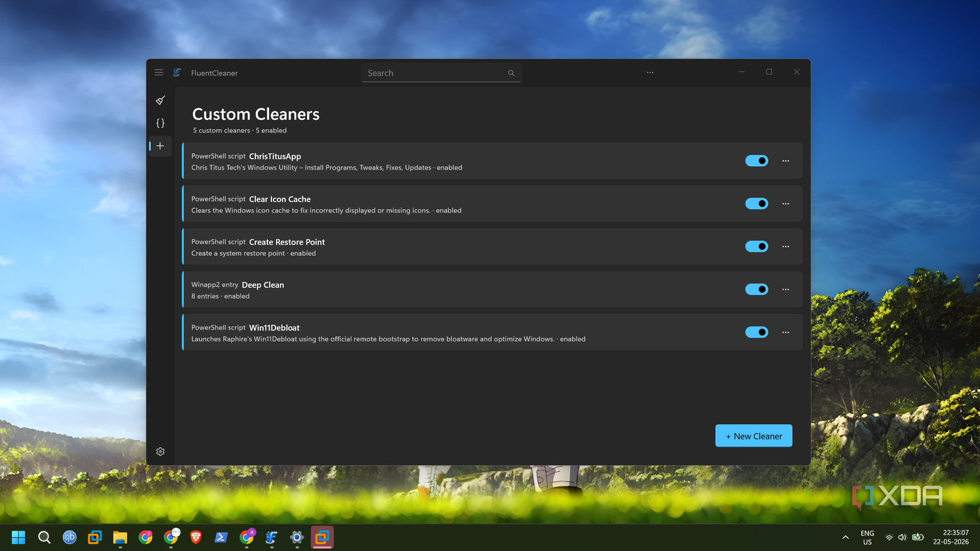Viewport: 980px width, 551px height.
Task: Open PowerShell from the taskbar
Action: 221,537
